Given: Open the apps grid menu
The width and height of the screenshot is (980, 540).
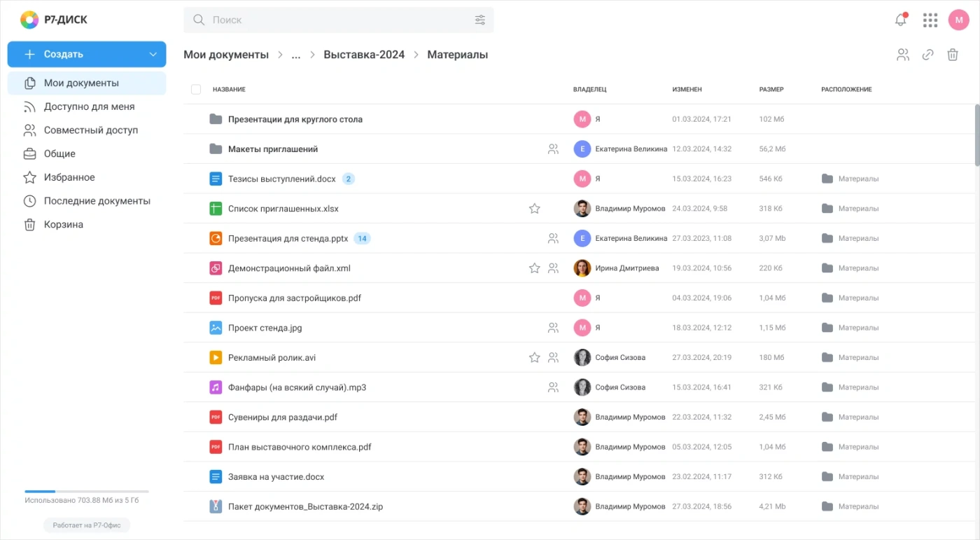Looking at the screenshot, I should 930,20.
